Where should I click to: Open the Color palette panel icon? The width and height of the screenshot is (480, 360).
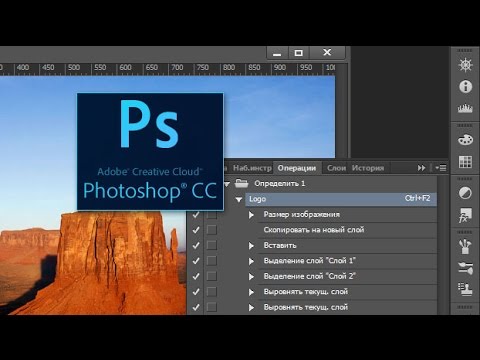(465, 140)
